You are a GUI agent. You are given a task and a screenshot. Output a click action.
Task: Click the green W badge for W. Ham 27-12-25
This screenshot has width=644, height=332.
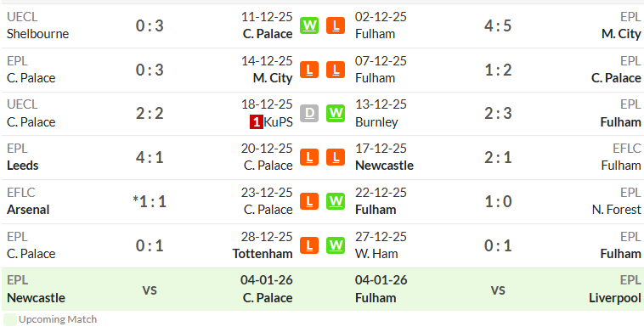point(336,245)
